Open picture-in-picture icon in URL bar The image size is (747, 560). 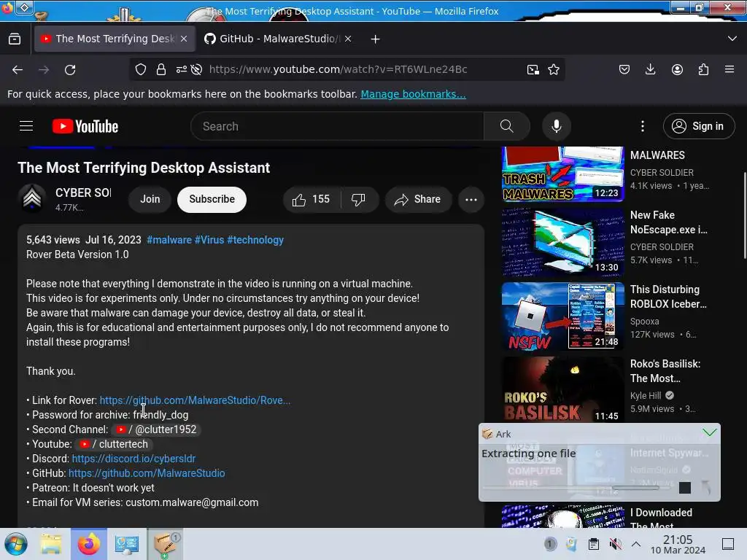[533, 70]
